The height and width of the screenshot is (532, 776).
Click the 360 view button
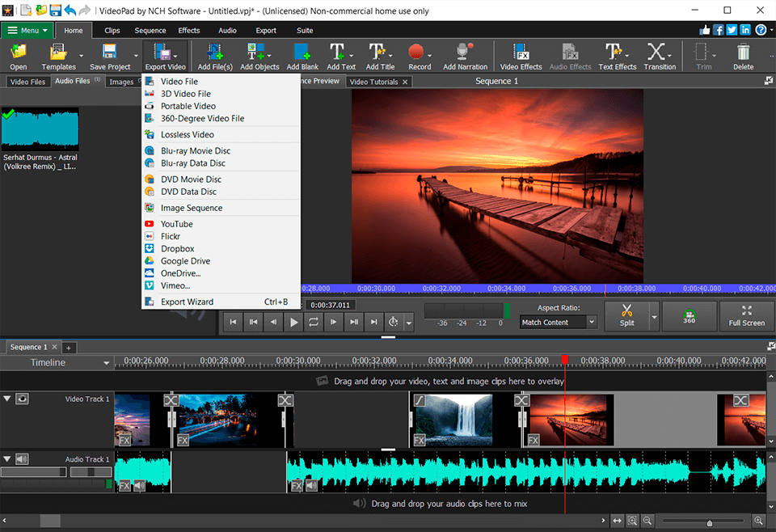689,316
